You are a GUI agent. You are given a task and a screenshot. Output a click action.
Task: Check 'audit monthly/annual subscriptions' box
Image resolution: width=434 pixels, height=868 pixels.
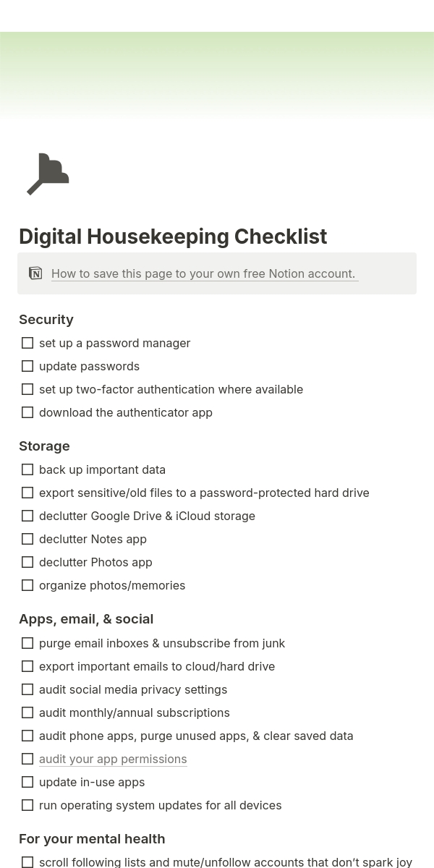coord(27,712)
